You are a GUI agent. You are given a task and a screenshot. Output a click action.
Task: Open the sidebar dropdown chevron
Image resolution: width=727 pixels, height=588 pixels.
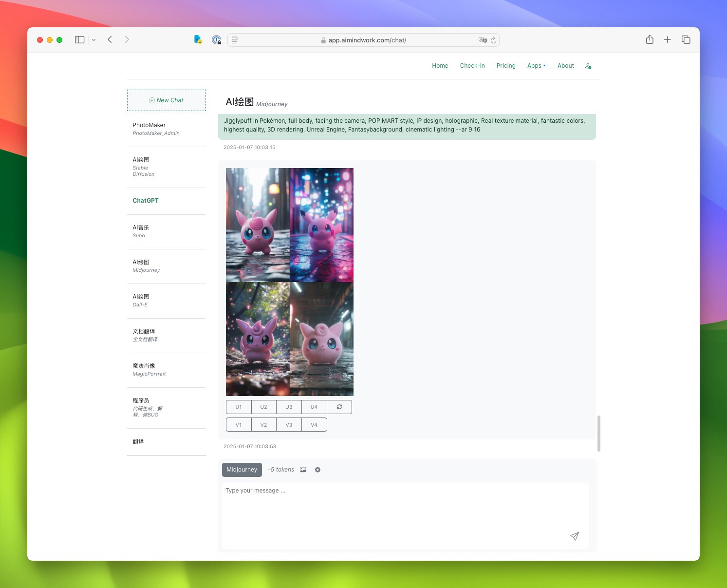click(94, 40)
